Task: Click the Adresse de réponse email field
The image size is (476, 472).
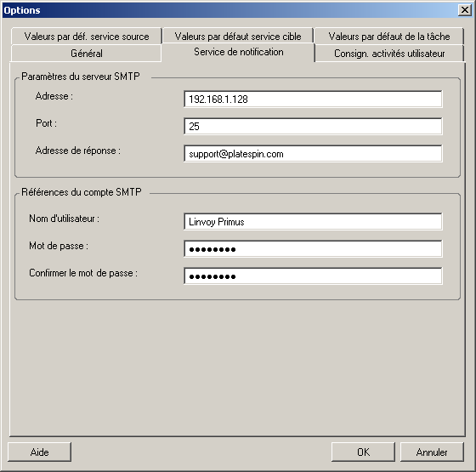Action: pos(313,154)
